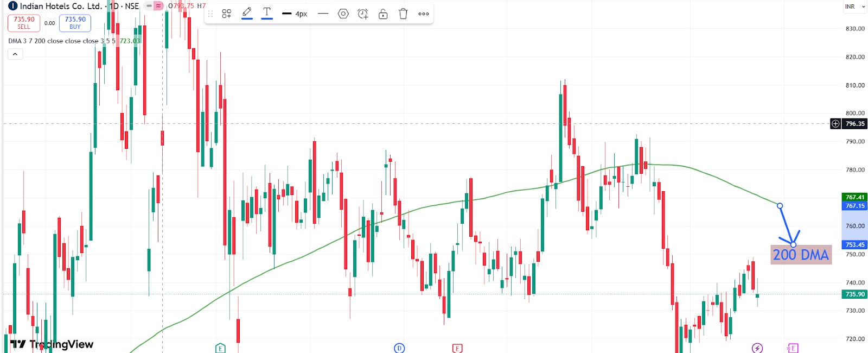The height and width of the screenshot is (353, 868).
Task: Click the pencil line color tool
Action: coord(247,13)
